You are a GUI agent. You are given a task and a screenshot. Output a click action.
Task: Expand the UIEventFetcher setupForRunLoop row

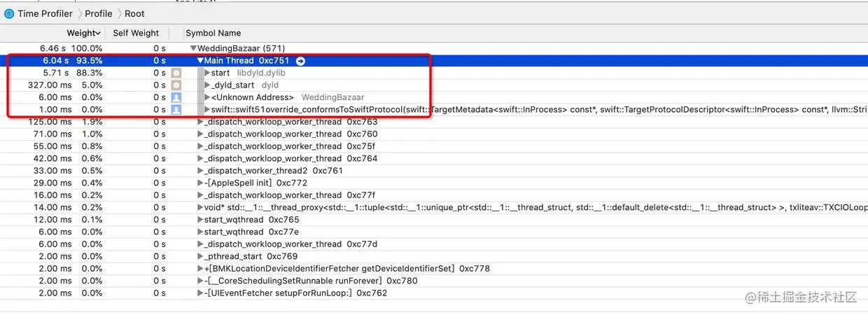(201, 293)
